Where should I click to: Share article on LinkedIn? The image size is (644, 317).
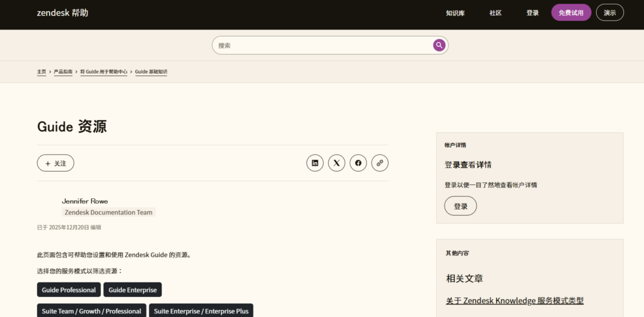point(315,163)
